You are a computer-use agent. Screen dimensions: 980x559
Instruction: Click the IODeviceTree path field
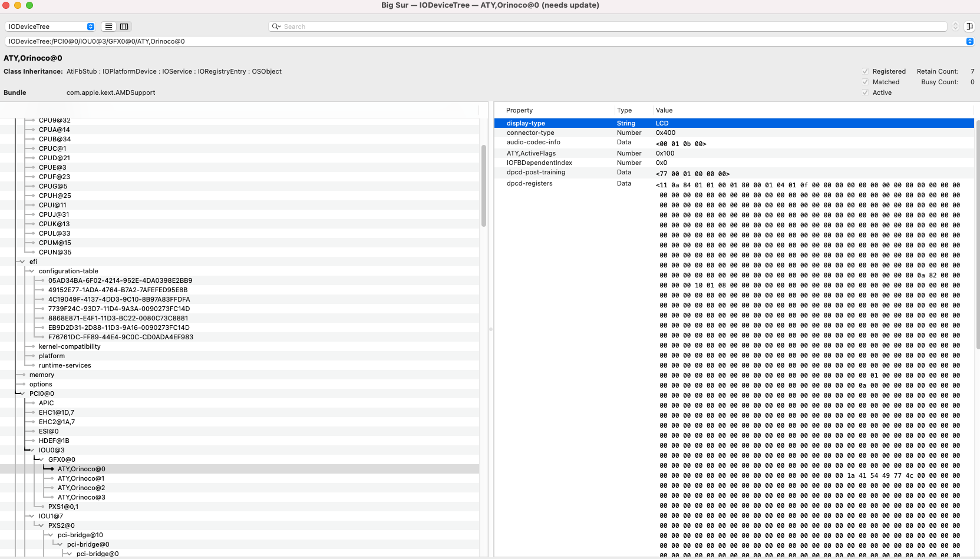click(x=489, y=41)
